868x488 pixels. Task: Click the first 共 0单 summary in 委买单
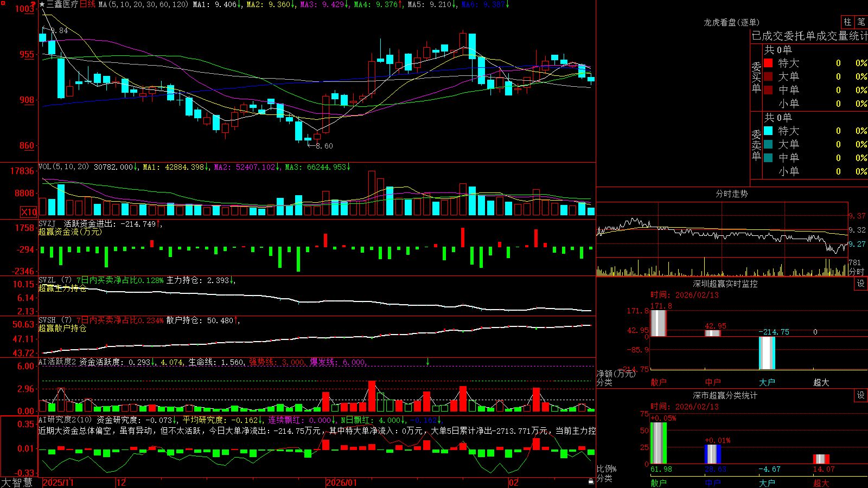tap(778, 49)
